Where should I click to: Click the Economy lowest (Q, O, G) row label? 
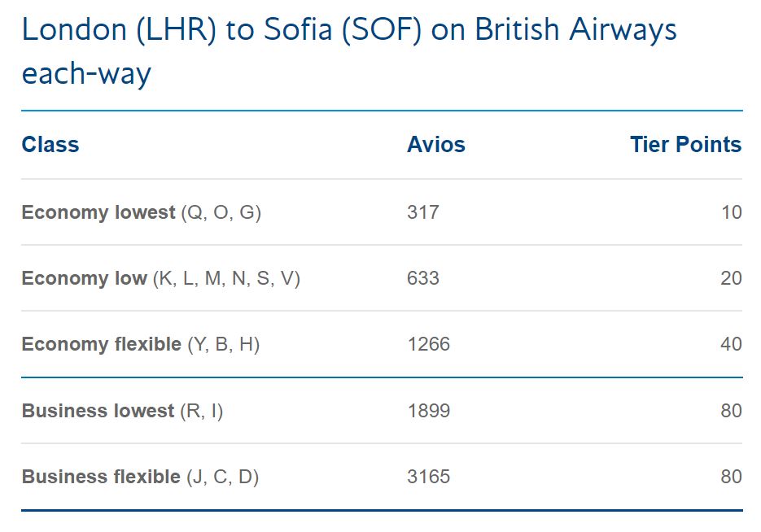142,212
